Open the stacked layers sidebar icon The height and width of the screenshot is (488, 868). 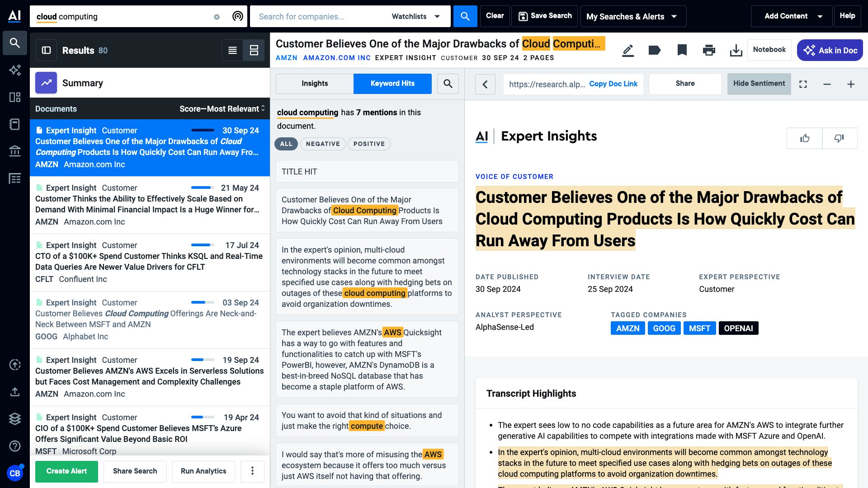pyautogui.click(x=15, y=419)
